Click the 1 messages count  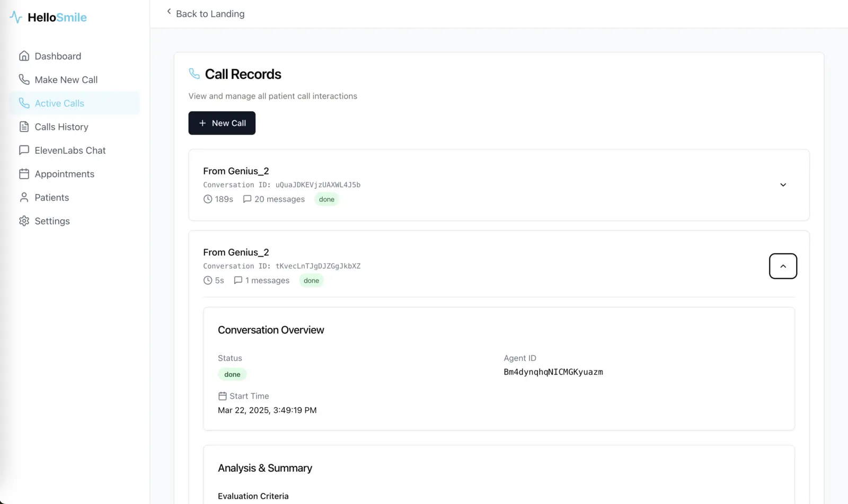267,280
